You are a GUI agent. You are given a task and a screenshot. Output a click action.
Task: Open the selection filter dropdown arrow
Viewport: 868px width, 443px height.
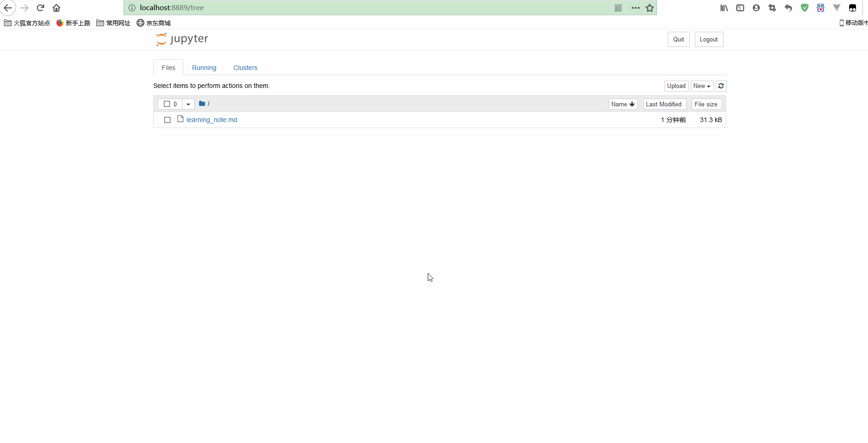tap(188, 104)
